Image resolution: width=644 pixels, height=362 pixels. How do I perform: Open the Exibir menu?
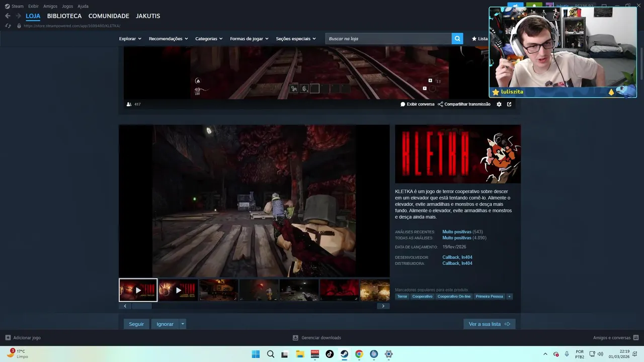click(x=33, y=6)
